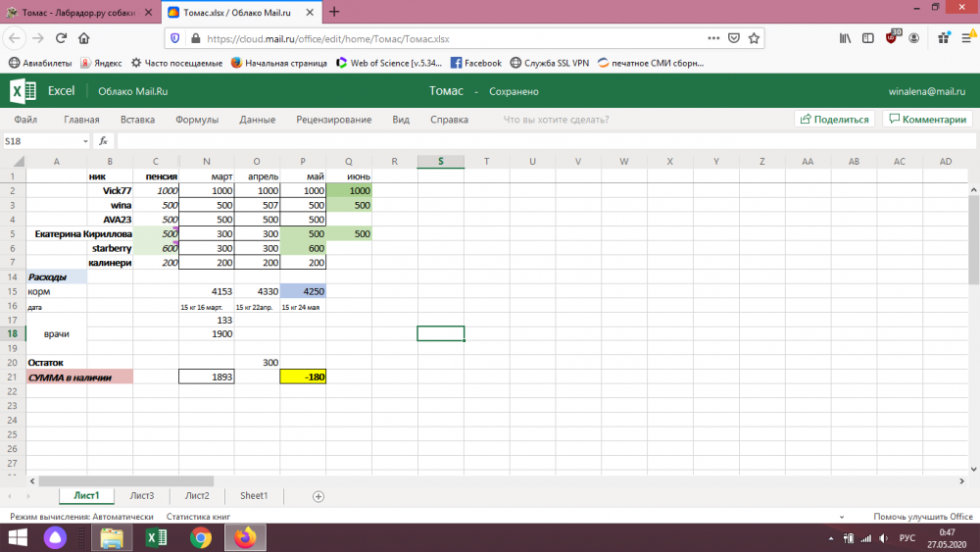Open File Explorer from the taskbar

112,537
